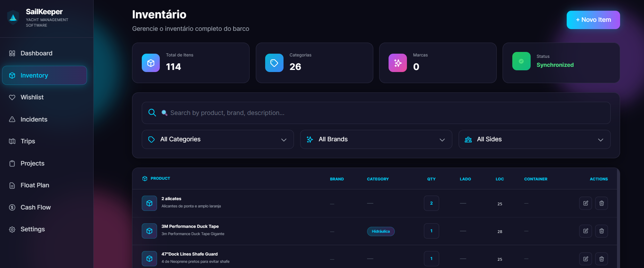
Task: Navigate to Cash Flow section
Action: 35,207
